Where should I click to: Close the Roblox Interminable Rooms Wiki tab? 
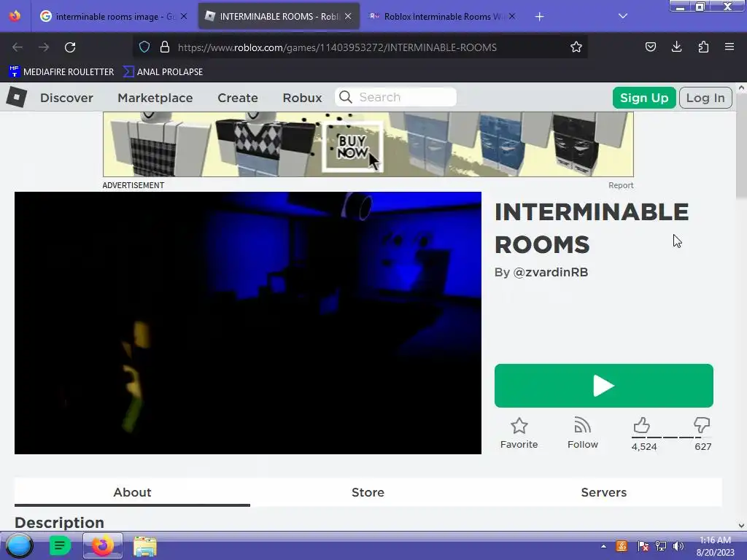coord(512,16)
